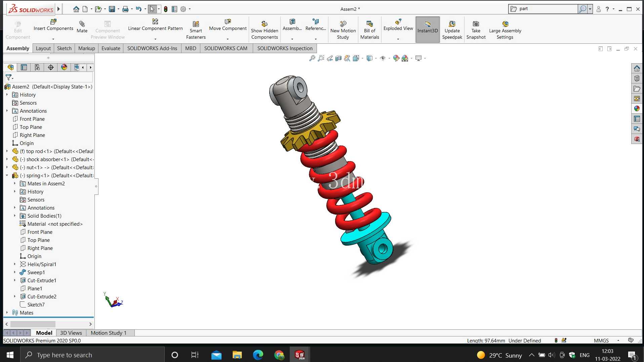Image resolution: width=644 pixels, height=362 pixels.
Task: Expand the shock absorber<1> component
Action: tap(7, 159)
